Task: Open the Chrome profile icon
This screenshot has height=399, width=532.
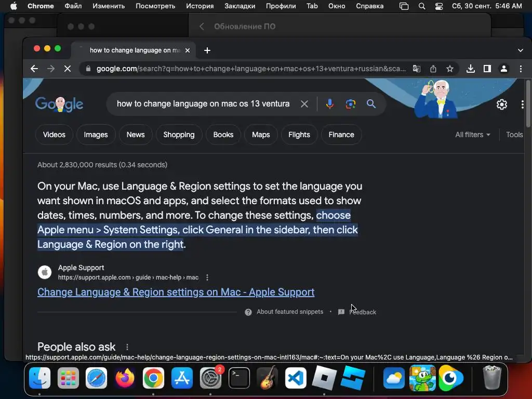Action: pos(504,69)
